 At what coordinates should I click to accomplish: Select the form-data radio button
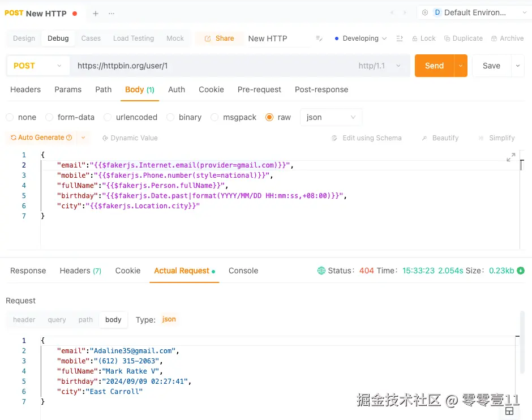pyautogui.click(x=49, y=117)
